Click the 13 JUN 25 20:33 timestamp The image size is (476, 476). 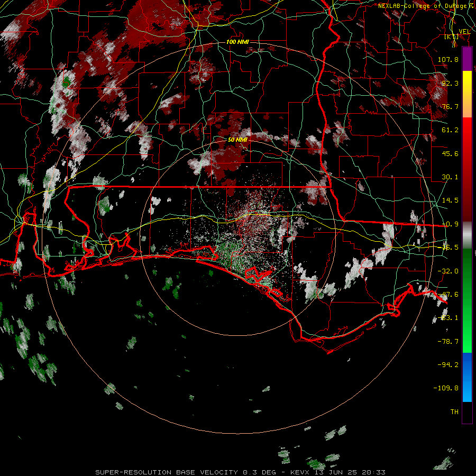point(350,472)
